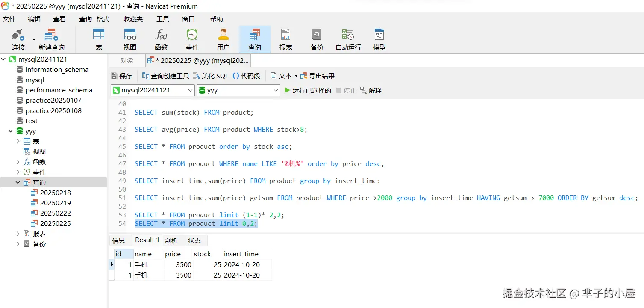The height and width of the screenshot is (308, 644).
Task: Expand the 表 node under yyy
Action: pos(18,141)
